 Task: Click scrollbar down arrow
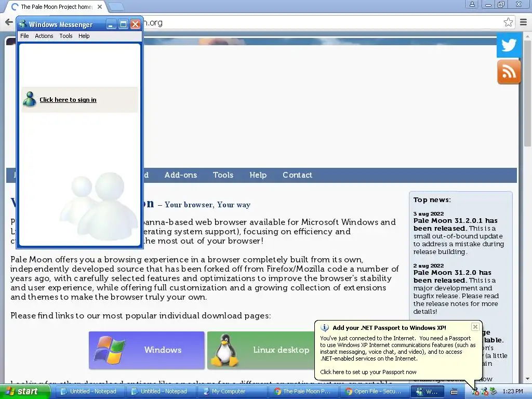tap(527, 379)
